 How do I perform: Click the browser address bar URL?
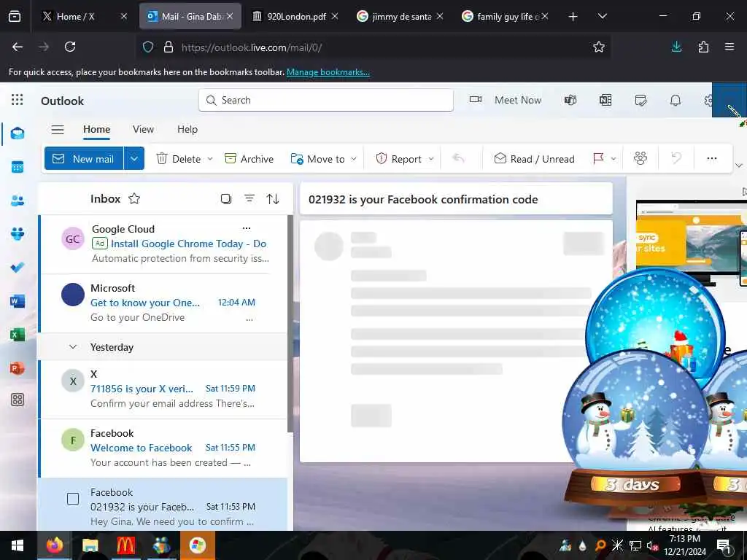(x=252, y=47)
